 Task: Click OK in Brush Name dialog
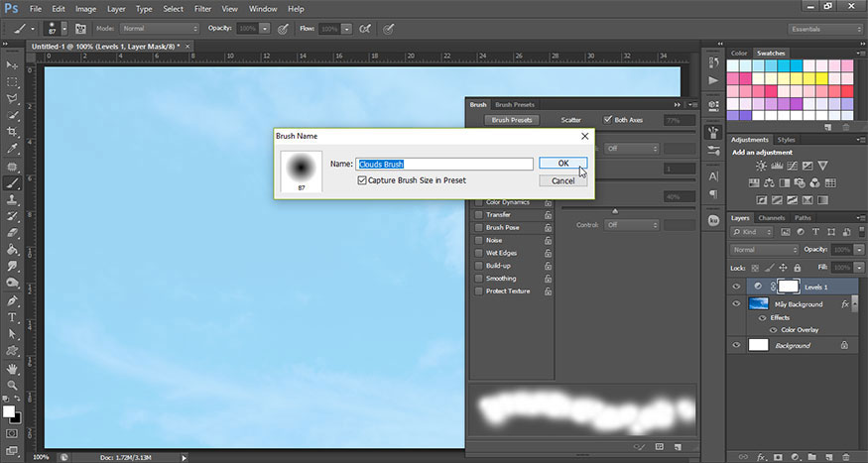(x=562, y=164)
